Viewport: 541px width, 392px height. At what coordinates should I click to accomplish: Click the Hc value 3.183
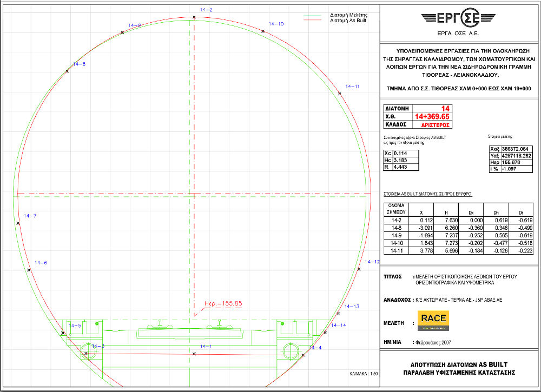[400, 160]
